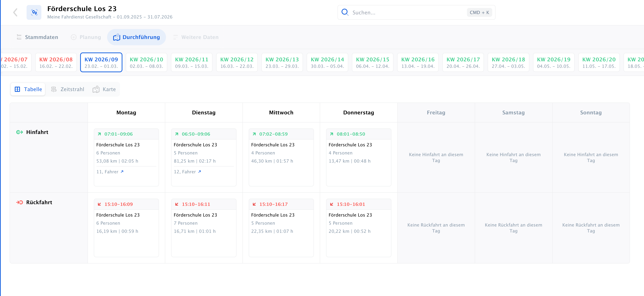Open Monday Hinfahrt 07:01–09:06 trip card
The image size is (644, 296).
click(x=126, y=157)
